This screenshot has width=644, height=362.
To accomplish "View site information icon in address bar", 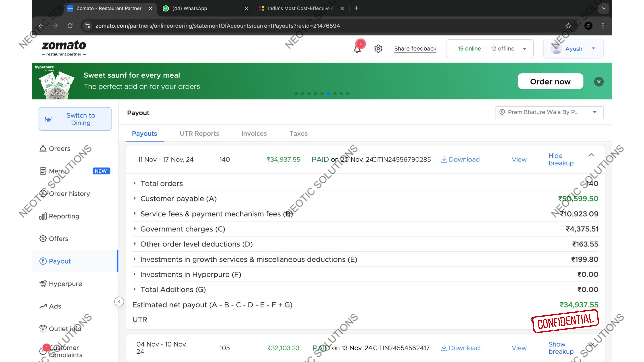I will pos(87,26).
